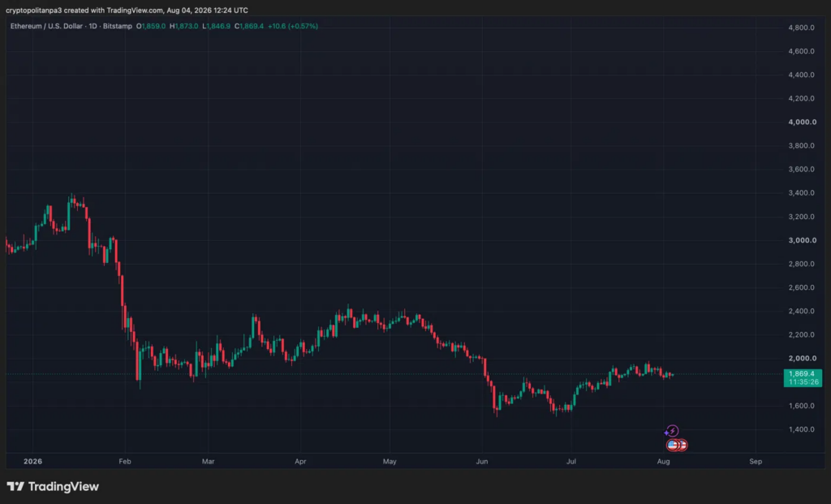The image size is (831, 504).
Task: Click the Apr label on time axis
Action: point(300,462)
